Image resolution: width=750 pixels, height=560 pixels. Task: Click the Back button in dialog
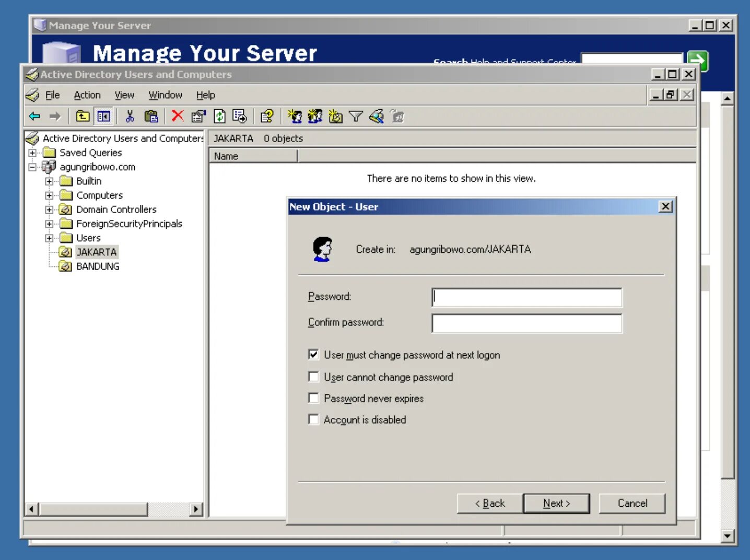pyautogui.click(x=490, y=503)
